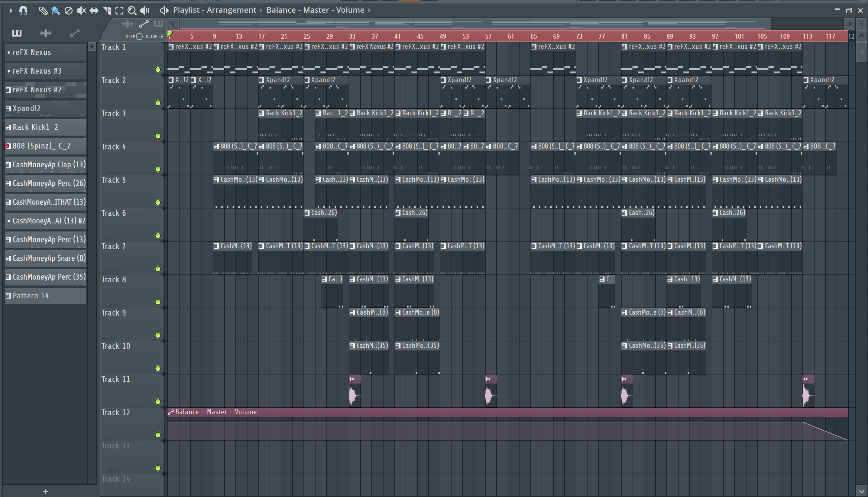Show automation clips tab in picker panel
This screenshot has height=497, width=868.
[x=74, y=33]
